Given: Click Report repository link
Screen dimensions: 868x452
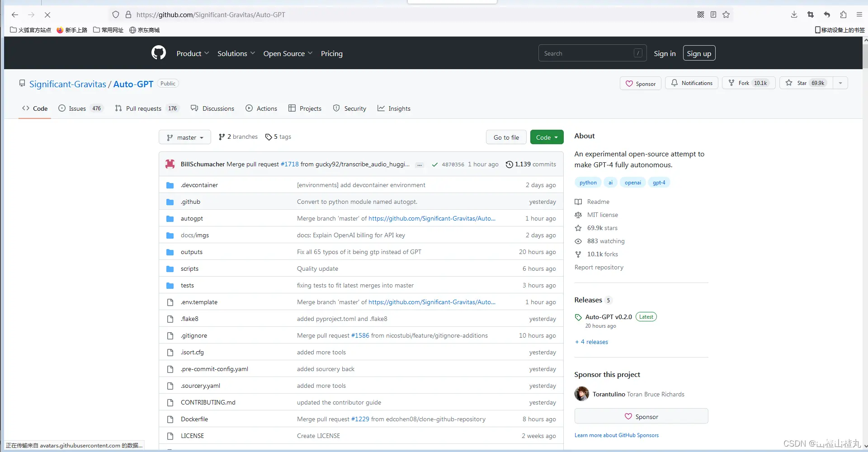Looking at the screenshot, I should click(599, 268).
